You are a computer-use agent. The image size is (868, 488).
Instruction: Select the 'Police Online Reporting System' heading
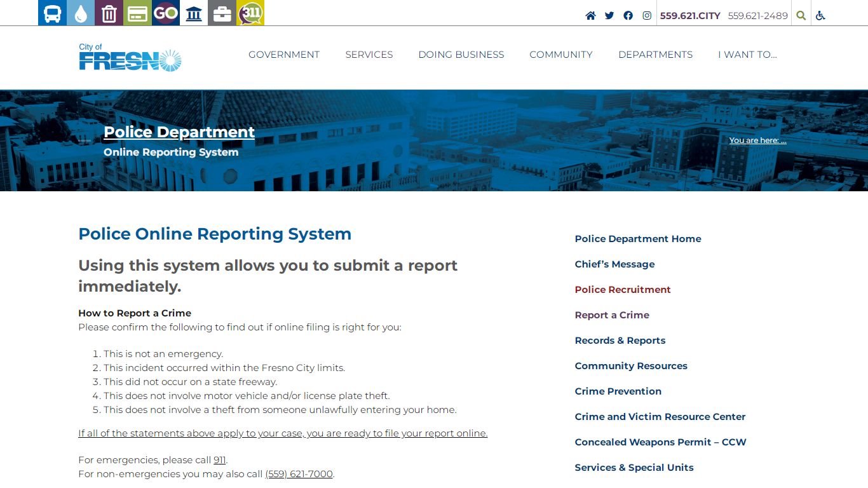pyautogui.click(x=215, y=234)
